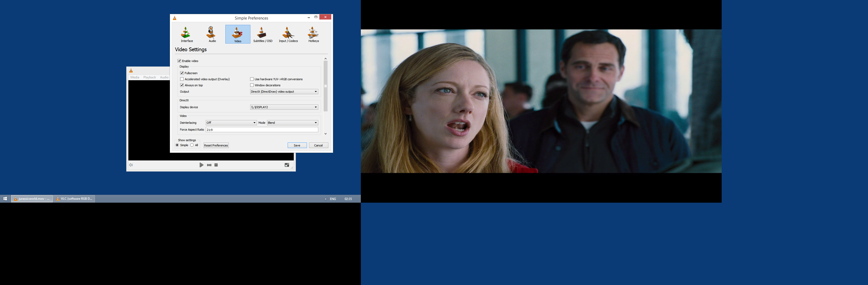This screenshot has width=868, height=285.
Task: Open the Audio preferences category
Action: tap(212, 34)
